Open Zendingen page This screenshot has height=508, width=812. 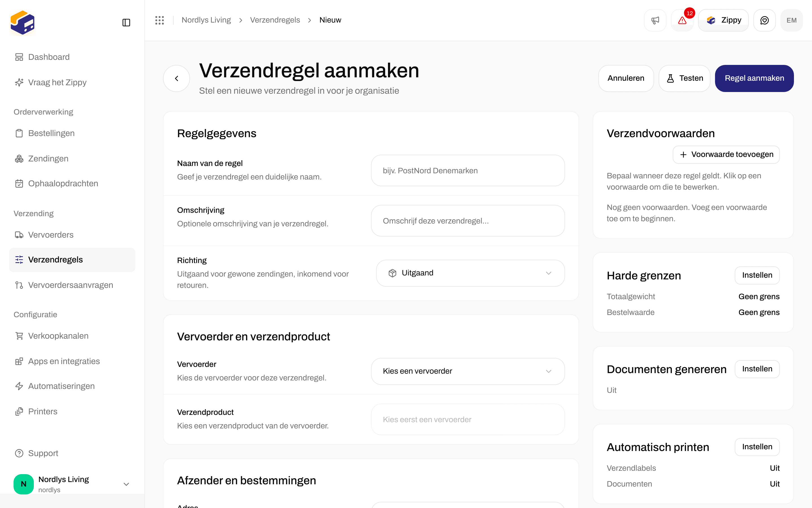pos(72,159)
